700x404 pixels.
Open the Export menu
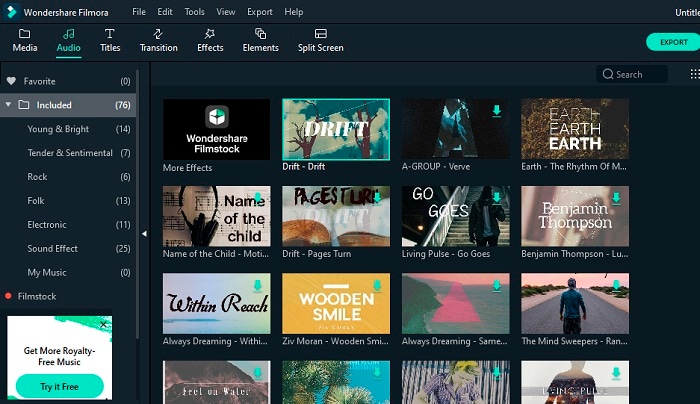(260, 12)
